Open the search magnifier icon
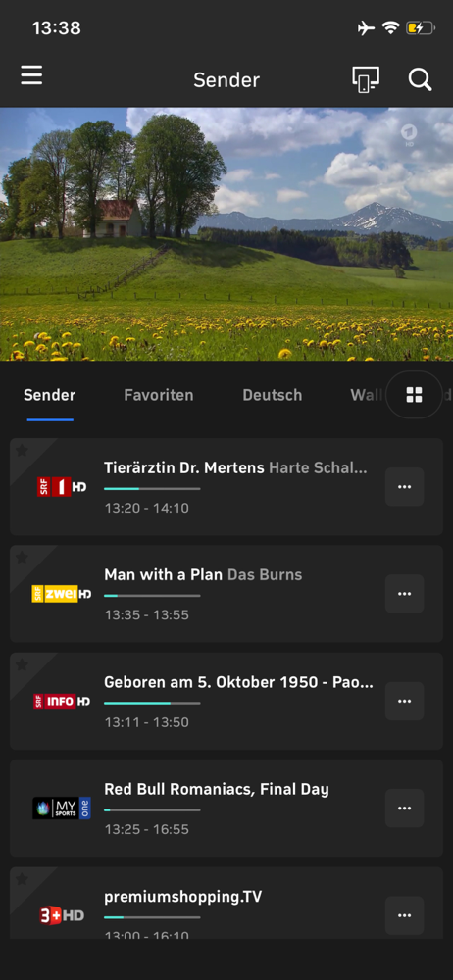Image resolution: width=453 pixels, height=980 pixels. pos(420,80)
